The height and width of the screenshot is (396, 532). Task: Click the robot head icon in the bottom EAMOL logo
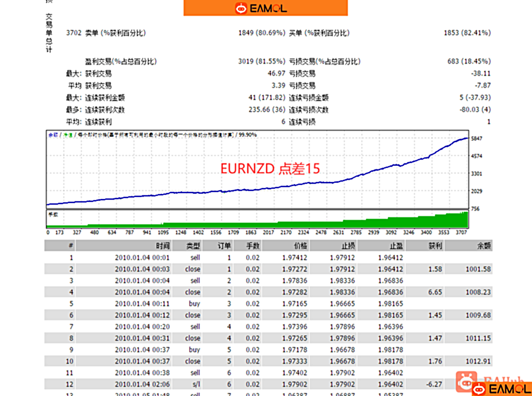[479, 388]
